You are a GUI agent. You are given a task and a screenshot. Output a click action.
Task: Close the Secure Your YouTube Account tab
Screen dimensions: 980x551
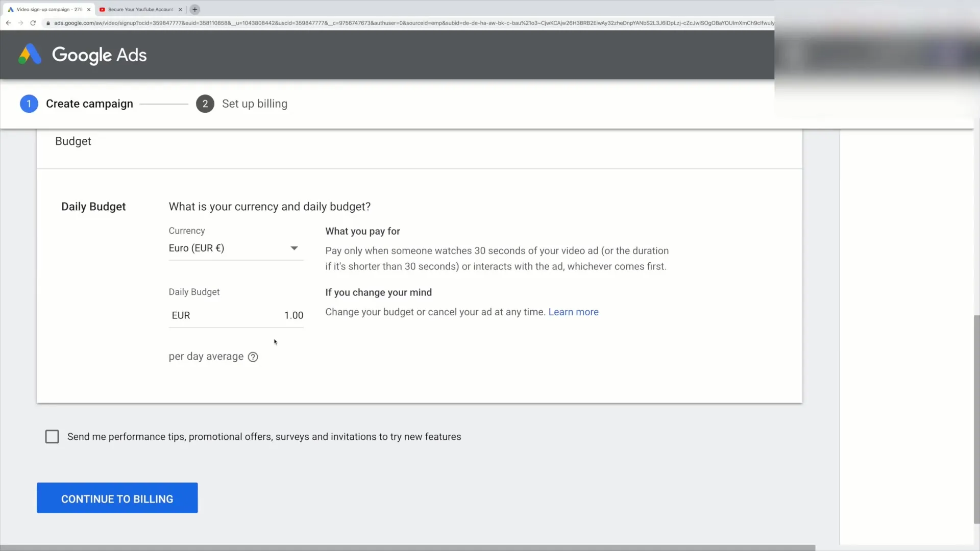coord(180,10)
